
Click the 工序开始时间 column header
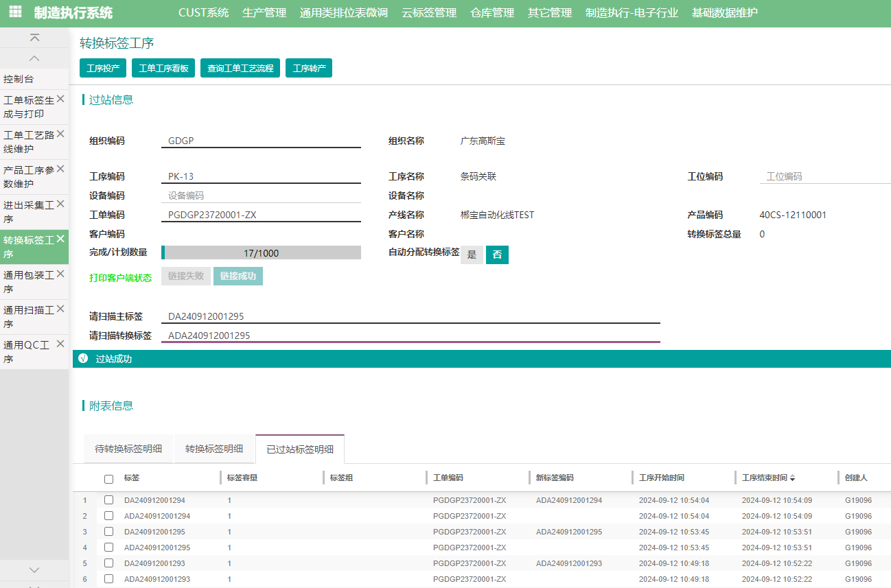coord(662,478)
